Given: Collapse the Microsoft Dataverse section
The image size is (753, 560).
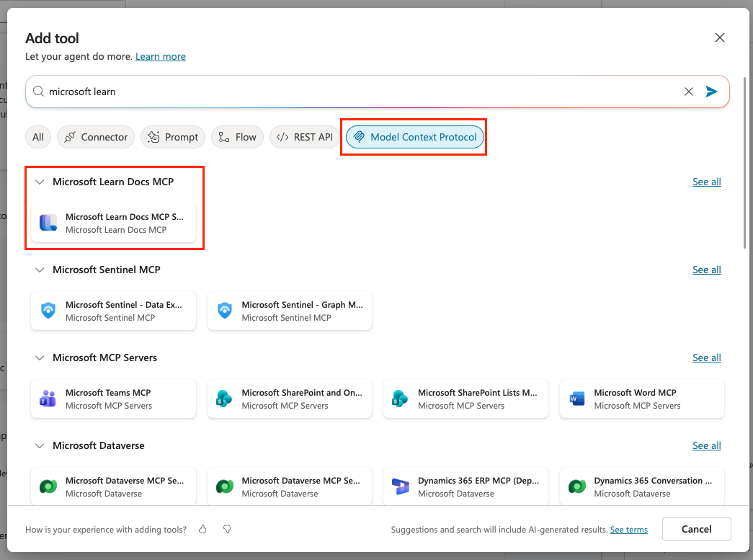Looking at the screenshot, I should pyautogui.click(x=40, y=446).
